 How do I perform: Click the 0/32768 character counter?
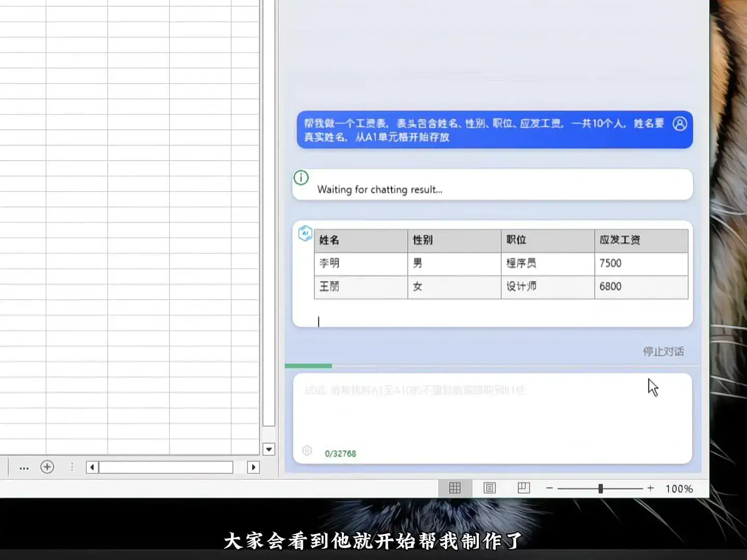[340, 453]
